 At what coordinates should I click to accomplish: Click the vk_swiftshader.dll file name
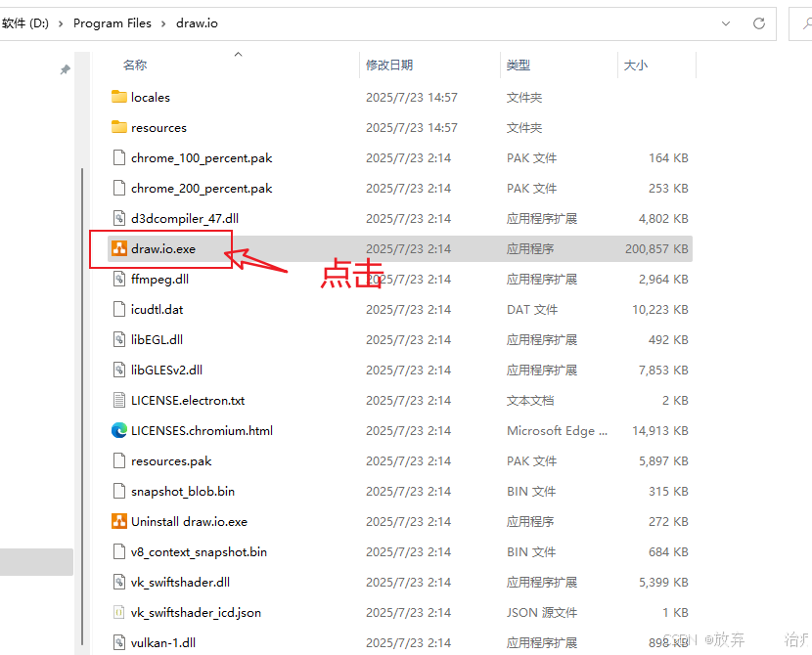point(180,582)
